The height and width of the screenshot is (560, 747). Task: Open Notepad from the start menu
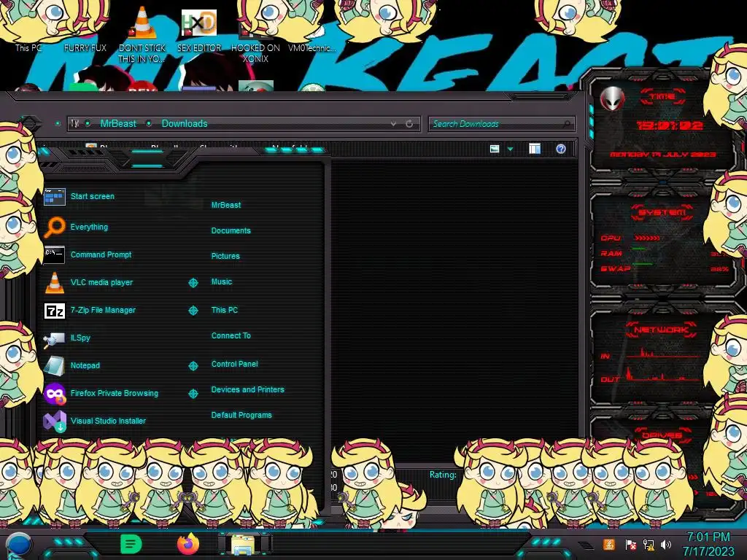pos(85,365)
